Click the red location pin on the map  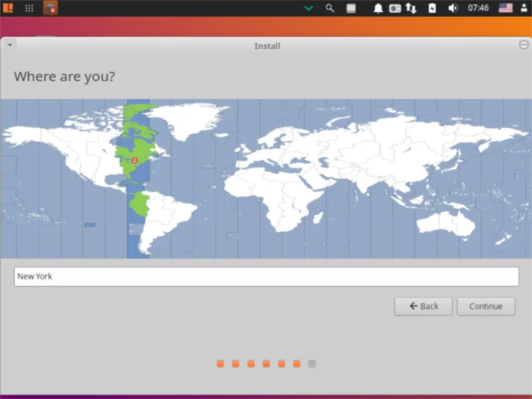click(135, 160)
